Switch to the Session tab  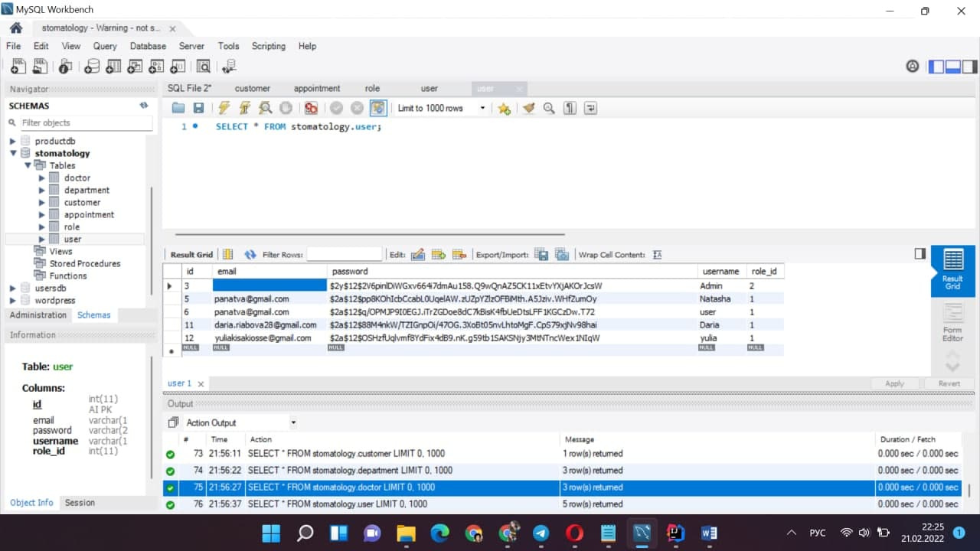click(x=80, y=502)
